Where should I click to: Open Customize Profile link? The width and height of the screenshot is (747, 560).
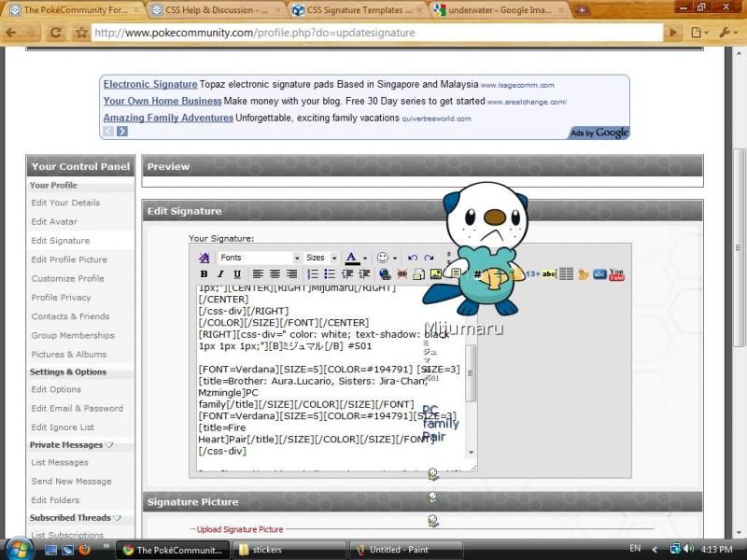pyautogui.click(x=67, y=278)
